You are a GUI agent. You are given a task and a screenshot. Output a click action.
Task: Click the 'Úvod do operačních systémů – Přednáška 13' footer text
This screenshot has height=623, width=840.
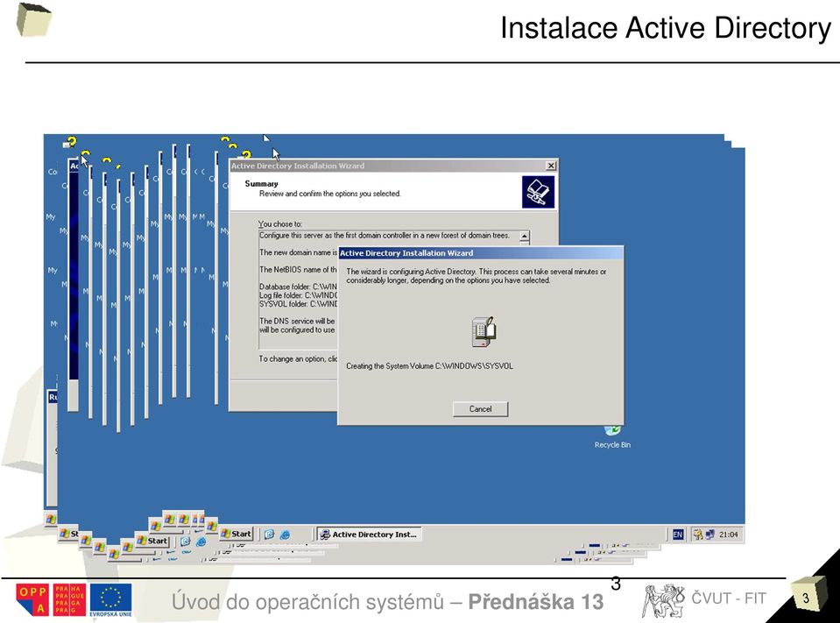point(387,602)
